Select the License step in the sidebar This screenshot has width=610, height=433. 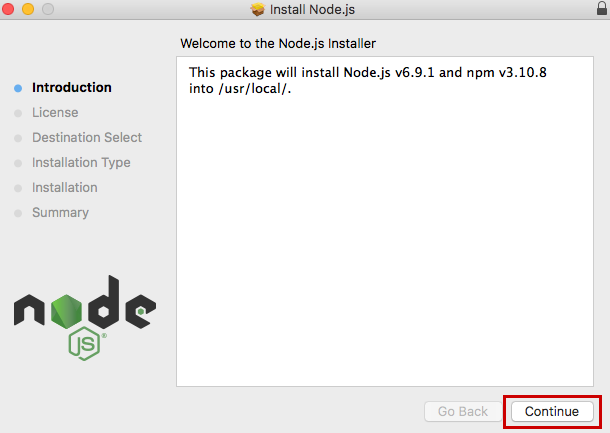55,113
